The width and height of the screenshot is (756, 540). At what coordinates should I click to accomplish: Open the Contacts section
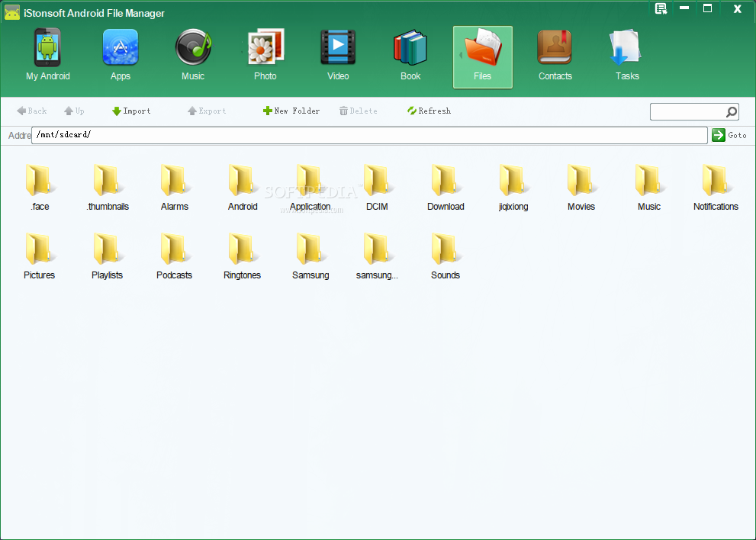(x=555, y=56)
